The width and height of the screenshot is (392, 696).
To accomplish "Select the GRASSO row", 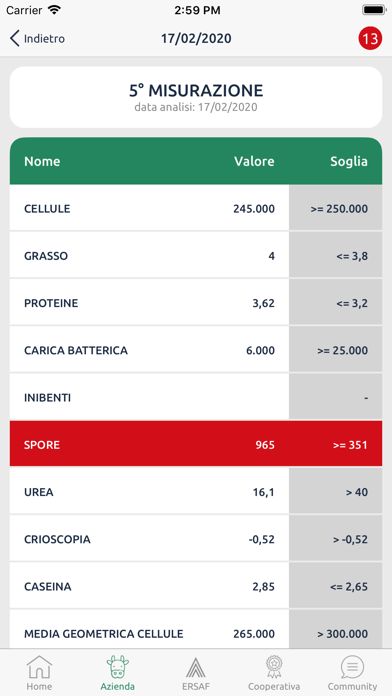I will click(x=196, y=255).
